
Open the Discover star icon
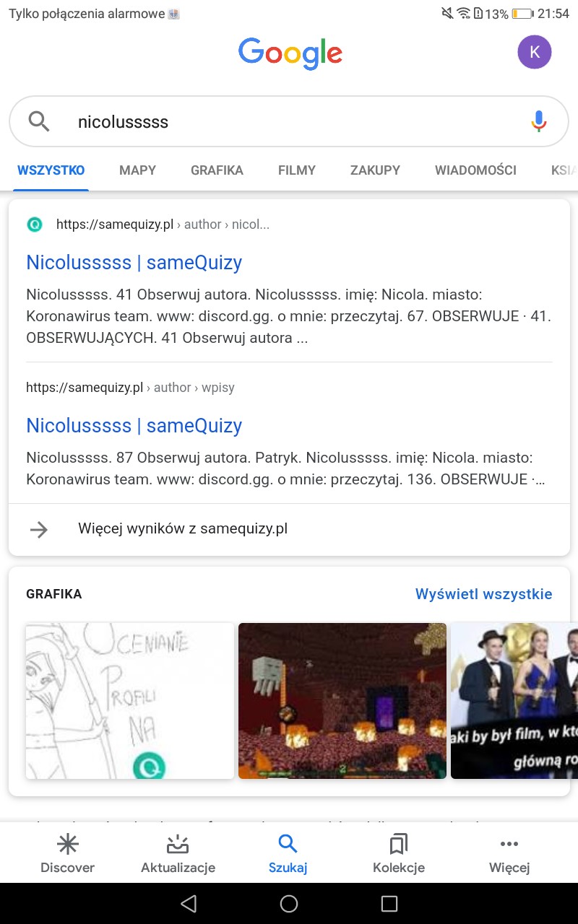(67, 844)
